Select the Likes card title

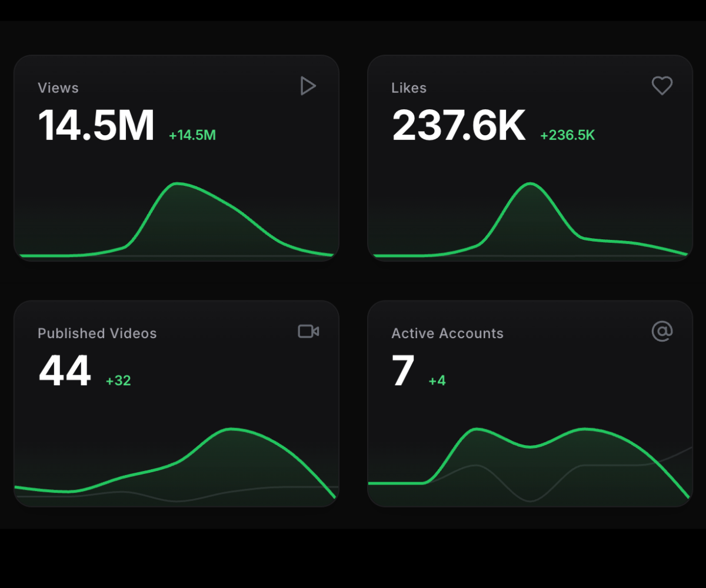click(x=409, y=88)
